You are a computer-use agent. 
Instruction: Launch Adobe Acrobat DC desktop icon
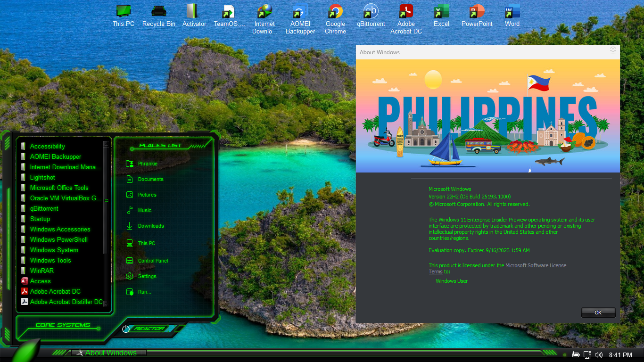pyautogui.click(x=406, y=19)
